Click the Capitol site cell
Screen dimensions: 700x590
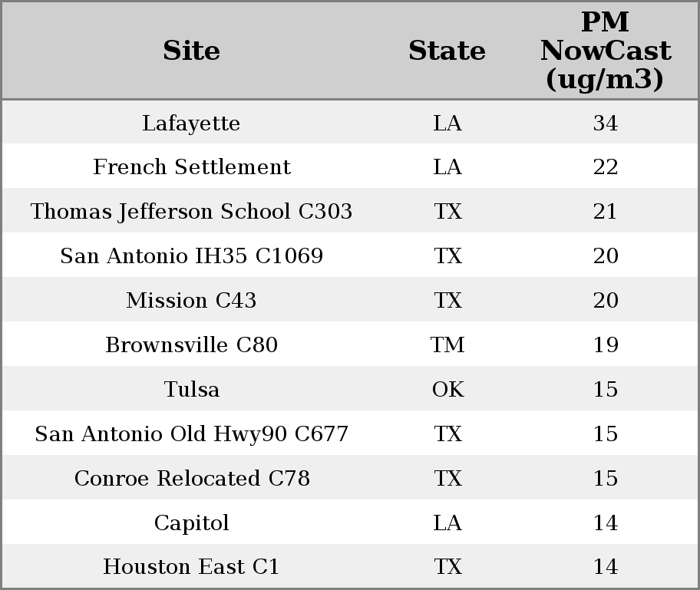point(191,523)
